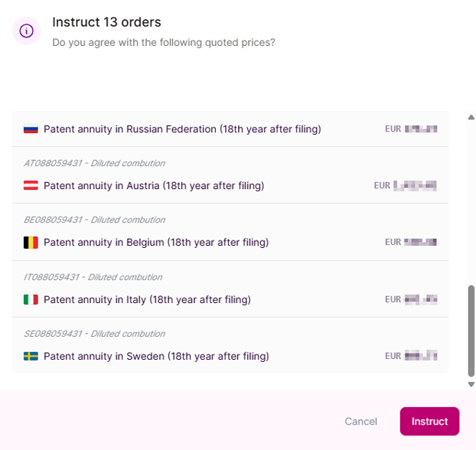
Task: Select Patent annuity in Austria row
Action: tap(154, 186)
